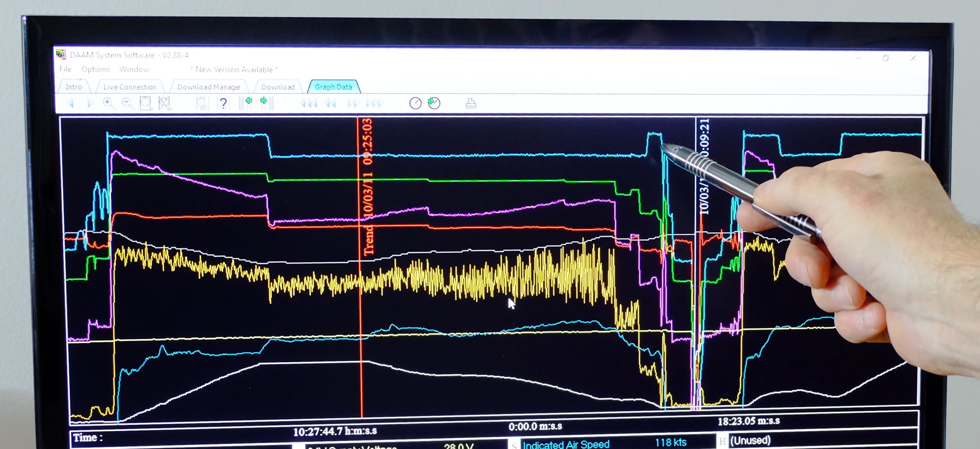Click the plain clock icon
980x449 pixels.
pyautogui.click(x=415, y=103)
